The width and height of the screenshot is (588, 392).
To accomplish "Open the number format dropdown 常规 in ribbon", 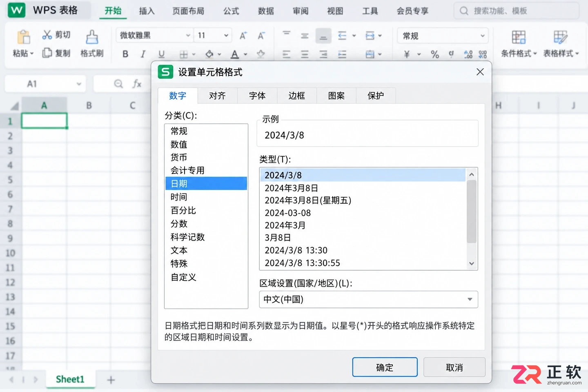I will click(x=443, y=36).
